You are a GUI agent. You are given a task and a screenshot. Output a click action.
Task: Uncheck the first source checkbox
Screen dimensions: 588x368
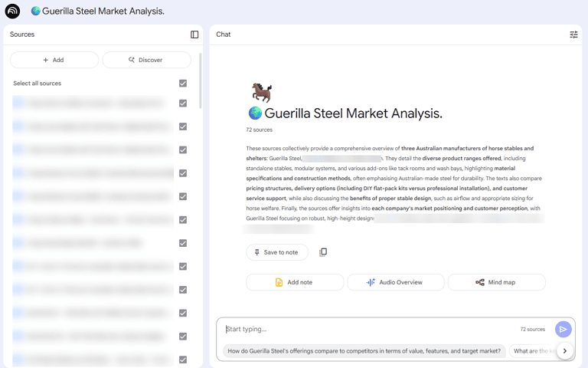(x=183, y=103)
